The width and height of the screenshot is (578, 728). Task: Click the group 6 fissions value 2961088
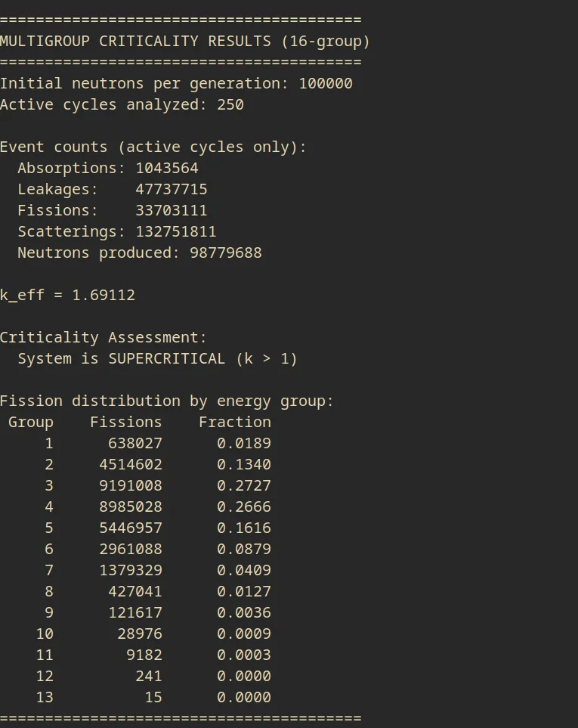(131, 550)
